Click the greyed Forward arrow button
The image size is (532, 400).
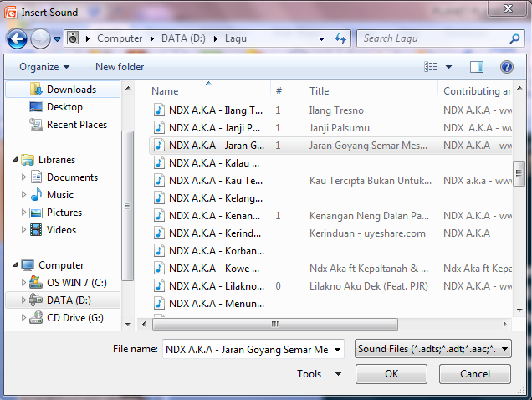point(40,38)
